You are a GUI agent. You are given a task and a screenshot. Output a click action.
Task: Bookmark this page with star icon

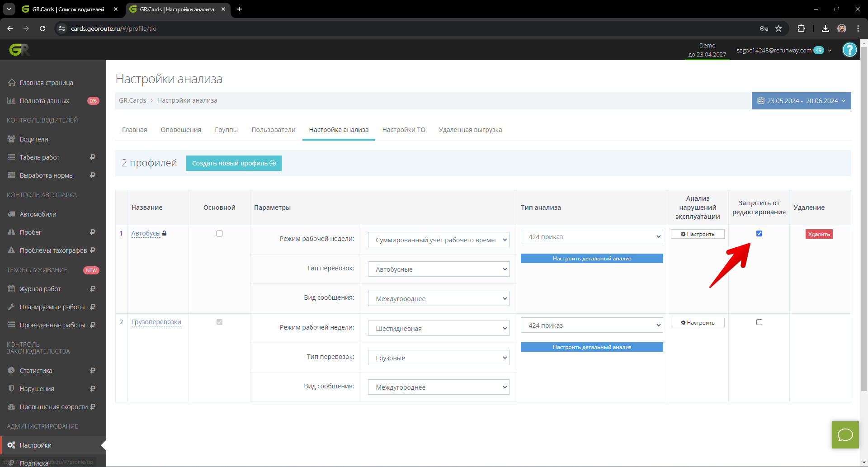pyautogui.click(x=778, y=28)
